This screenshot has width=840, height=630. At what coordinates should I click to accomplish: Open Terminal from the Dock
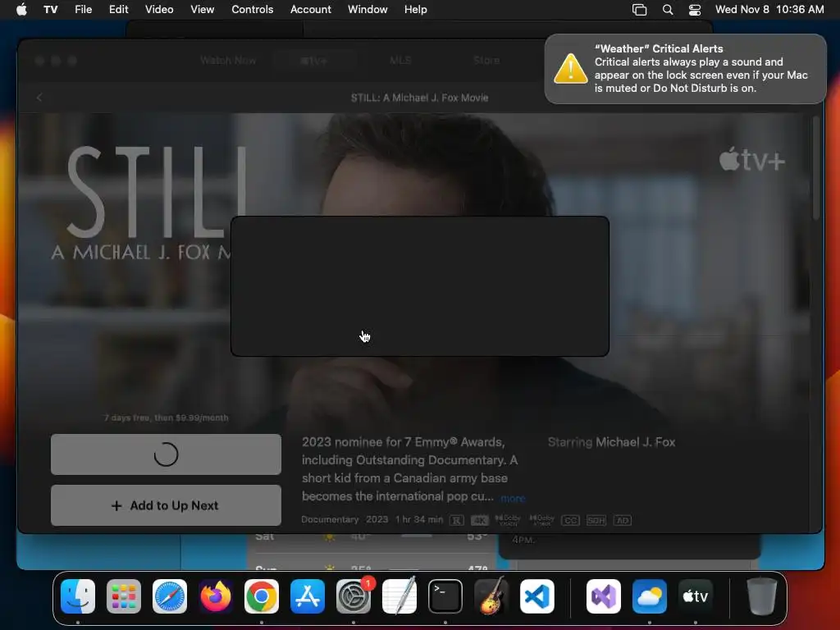pyautogui.click(x=445, y=596)
